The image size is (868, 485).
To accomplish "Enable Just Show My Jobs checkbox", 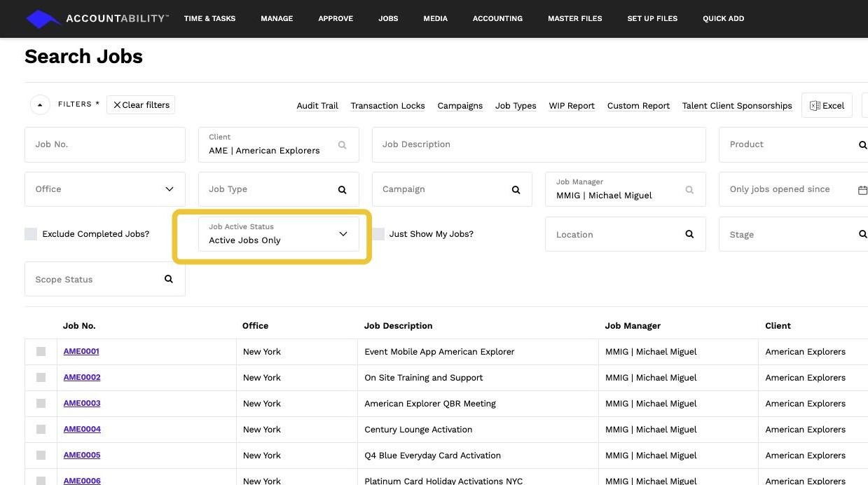I will tap(378, 234).
